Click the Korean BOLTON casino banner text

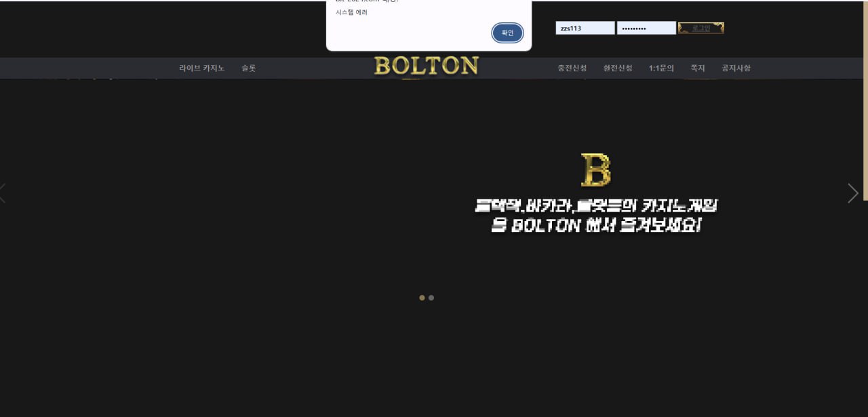[595, 216]
